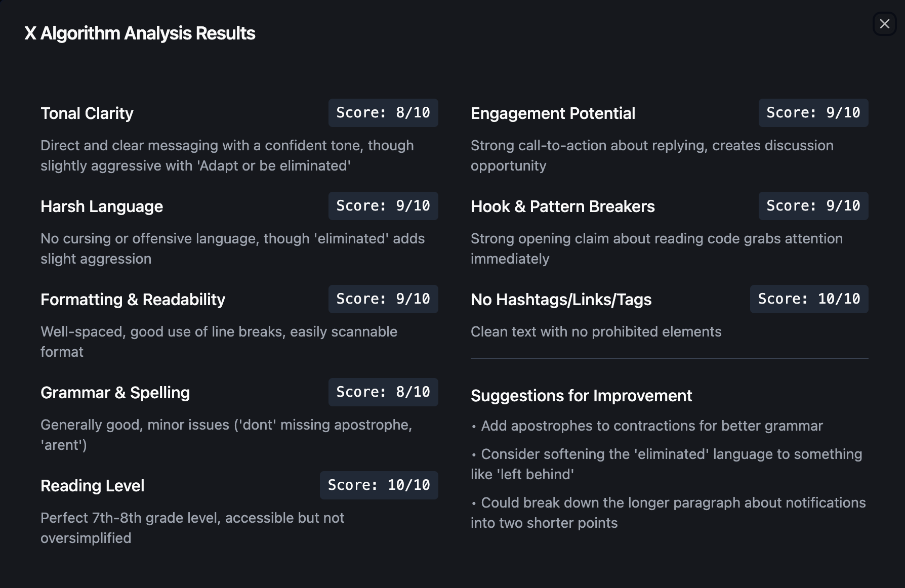Close the X Algorithm Analysis Results dialog
This screenshot has width=905, height=588.
[x=884, y=24]
